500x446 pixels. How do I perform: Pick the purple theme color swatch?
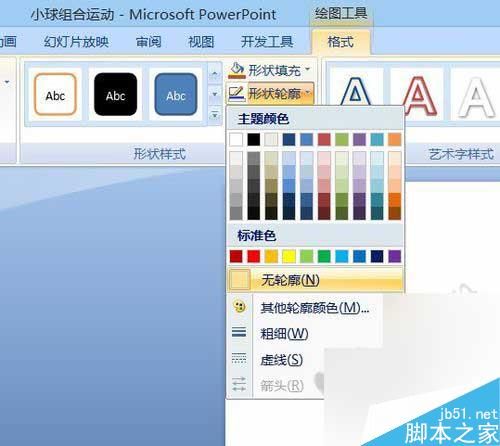coord(359,139)
